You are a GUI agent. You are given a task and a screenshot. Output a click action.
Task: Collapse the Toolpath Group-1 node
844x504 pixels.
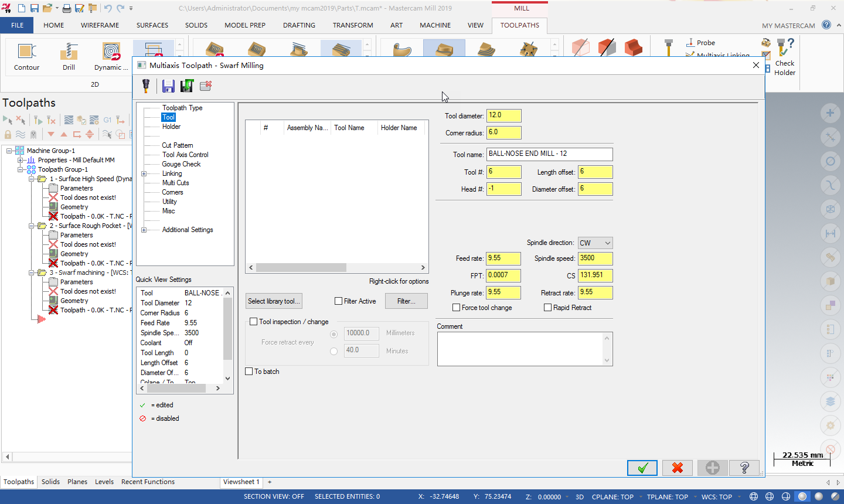tap(20, 169)
